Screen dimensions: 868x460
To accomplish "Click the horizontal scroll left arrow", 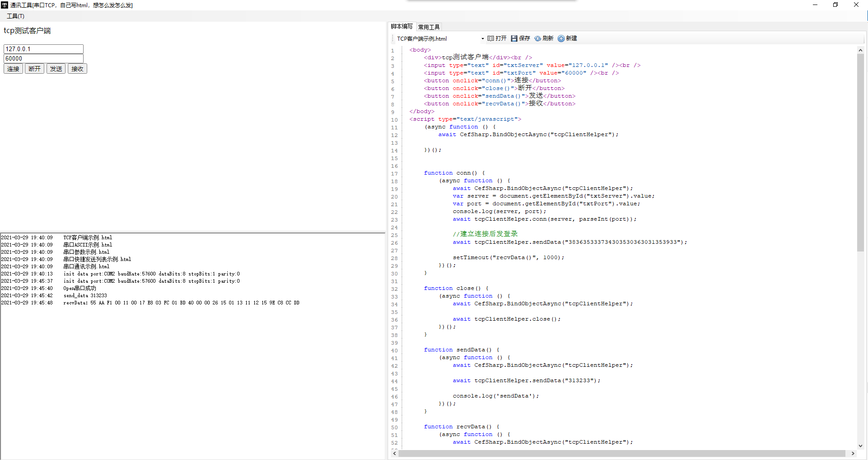I will [395, 453].
